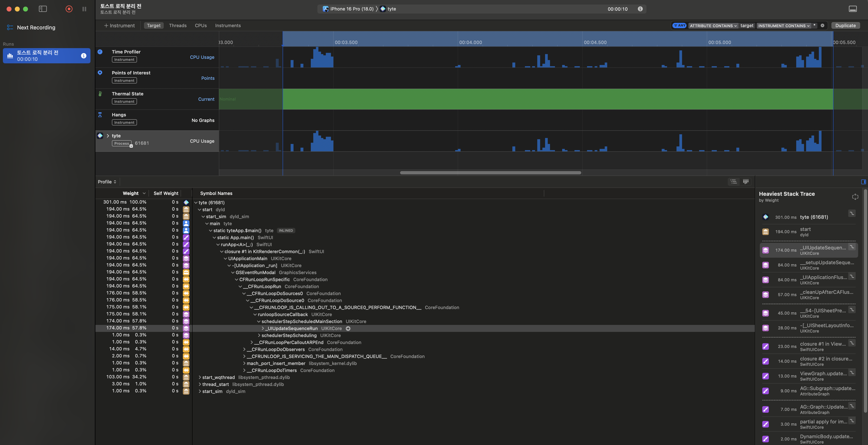This screenshot has height=445, width=868.
Task: Click the Pause recording button
Action: click(x=84, y=9)
